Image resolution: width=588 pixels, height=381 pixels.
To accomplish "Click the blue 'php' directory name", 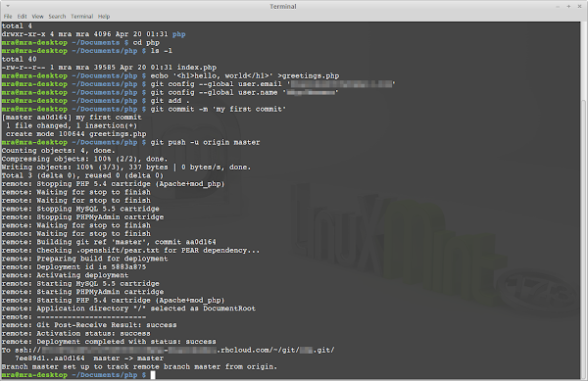I will point(179,34).
